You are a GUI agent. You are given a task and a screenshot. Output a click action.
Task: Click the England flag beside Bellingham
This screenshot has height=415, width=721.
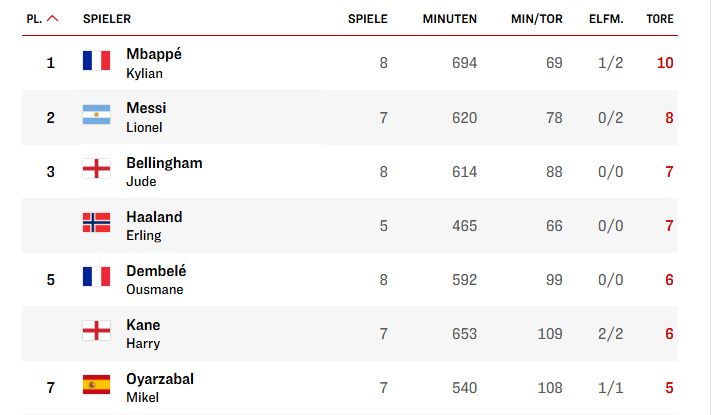96,169
